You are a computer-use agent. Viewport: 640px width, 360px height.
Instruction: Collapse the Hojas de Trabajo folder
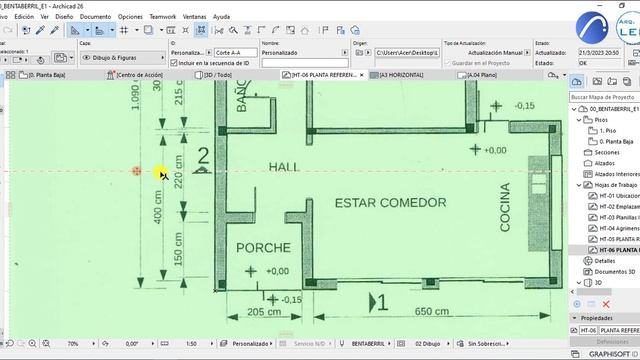pos(579,185)
